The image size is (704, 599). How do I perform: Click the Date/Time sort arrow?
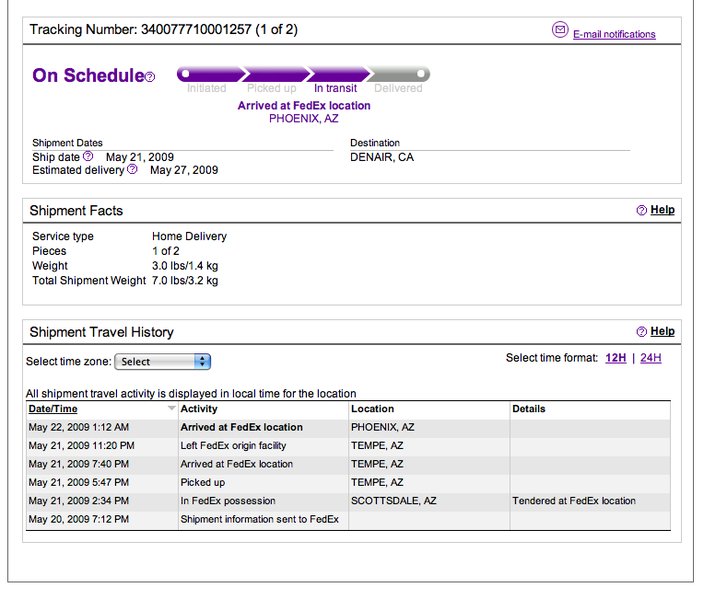click(x=171, y=408)
